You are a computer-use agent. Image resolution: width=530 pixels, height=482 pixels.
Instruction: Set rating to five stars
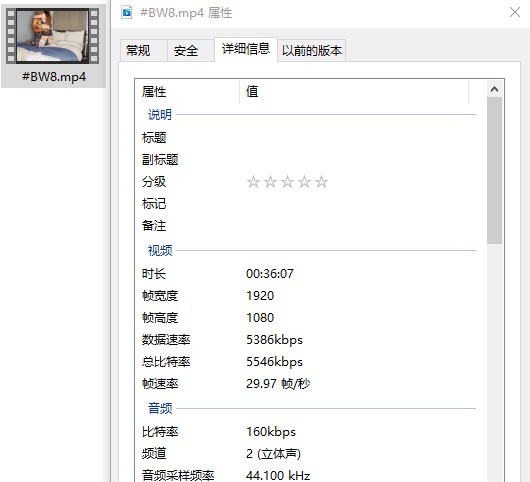click(x=321, y=182)
